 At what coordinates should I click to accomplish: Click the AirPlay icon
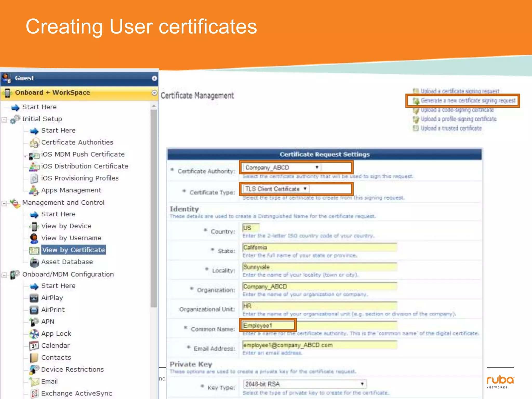point(34,298)
